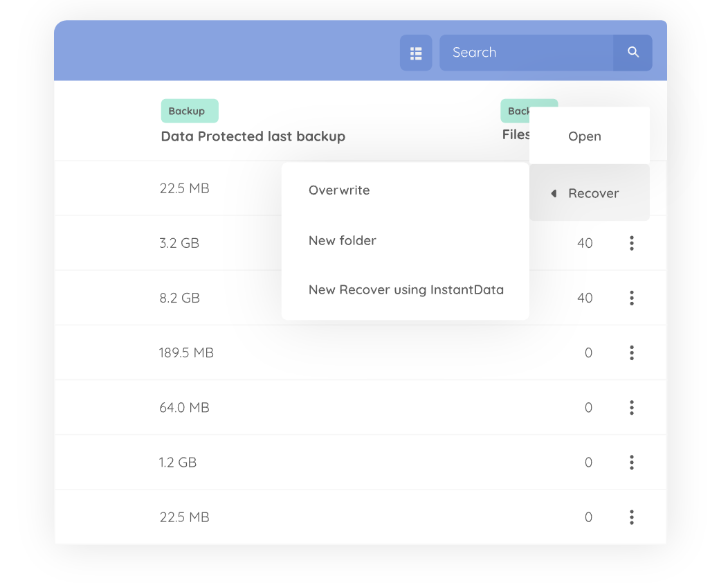The height and width of the screenshot is (583, 728).
Task: Open the three-dot menu for 3.2 GB row
Action: [x=631, y=243]
